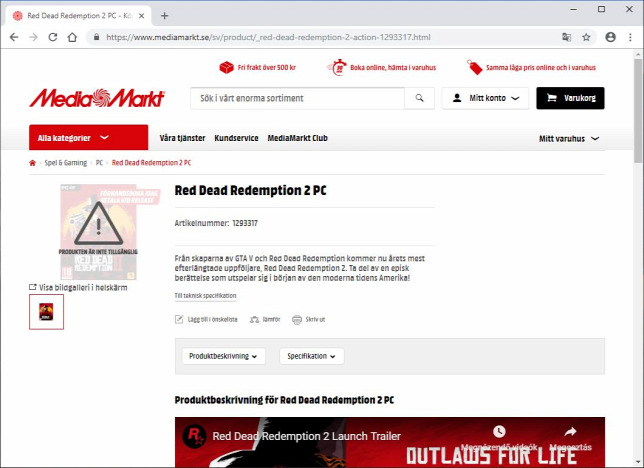Click the Sök i vårt enorma sortiment field
Viewport: 644px width, 468px height.
(297, 98)
